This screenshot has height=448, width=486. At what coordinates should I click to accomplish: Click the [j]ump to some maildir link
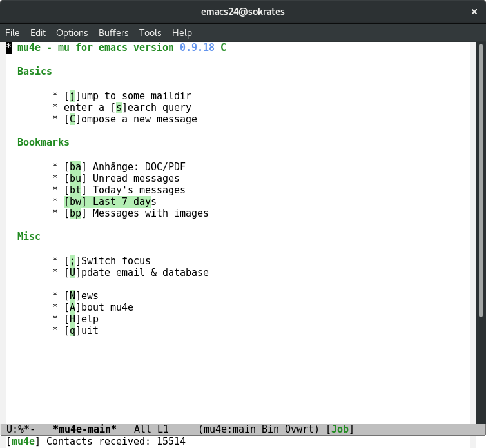128,96
